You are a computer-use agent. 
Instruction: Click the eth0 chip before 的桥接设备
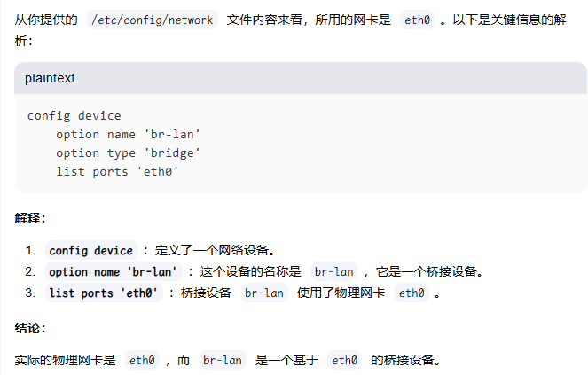(344, 361)
